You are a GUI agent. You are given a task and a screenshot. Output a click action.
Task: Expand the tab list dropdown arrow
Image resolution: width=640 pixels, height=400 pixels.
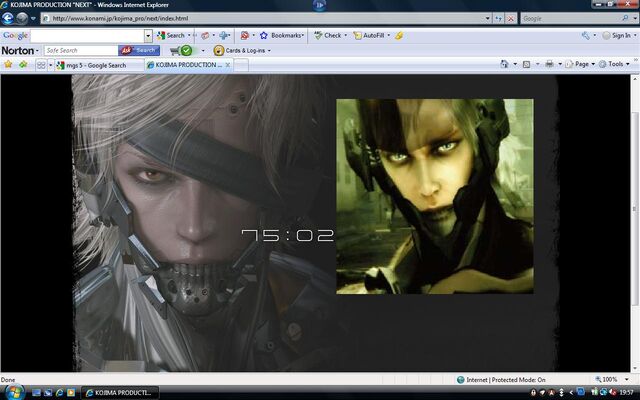tap(51, 65)
